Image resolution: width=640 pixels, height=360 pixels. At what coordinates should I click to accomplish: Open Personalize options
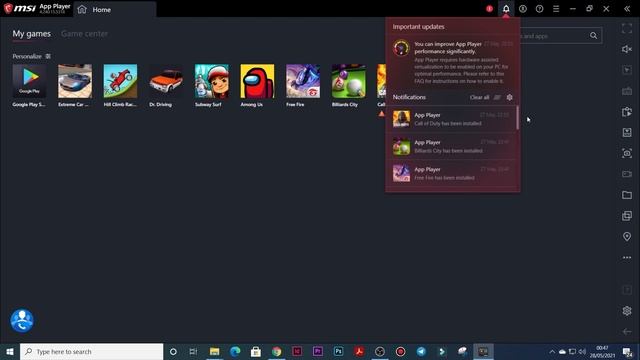31,56
